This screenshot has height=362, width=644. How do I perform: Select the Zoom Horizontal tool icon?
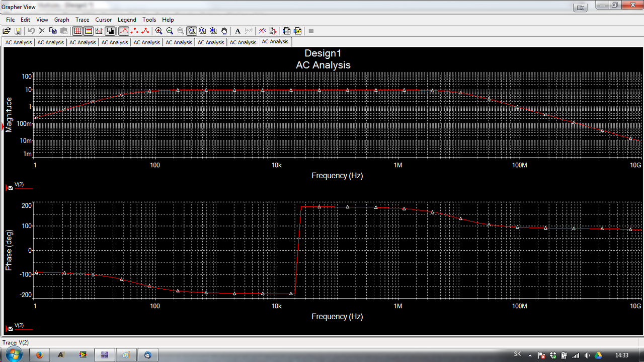tap(203, 31)
